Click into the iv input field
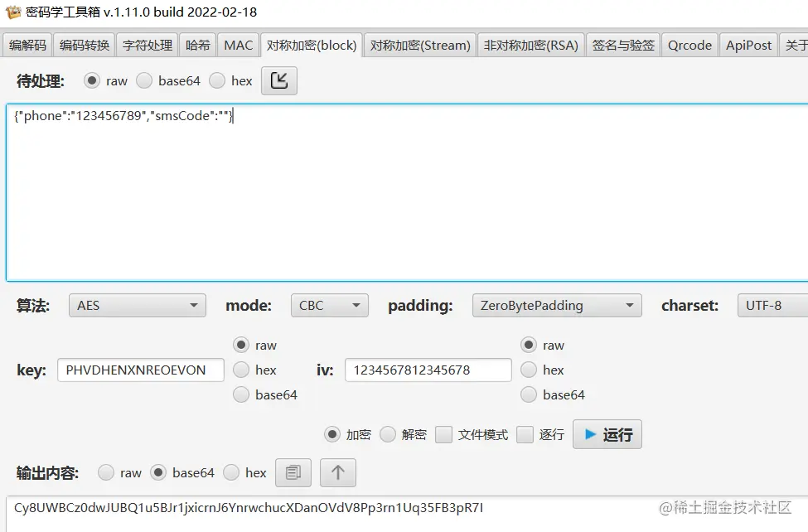The image size is (808, 532). tap(428, 370)
